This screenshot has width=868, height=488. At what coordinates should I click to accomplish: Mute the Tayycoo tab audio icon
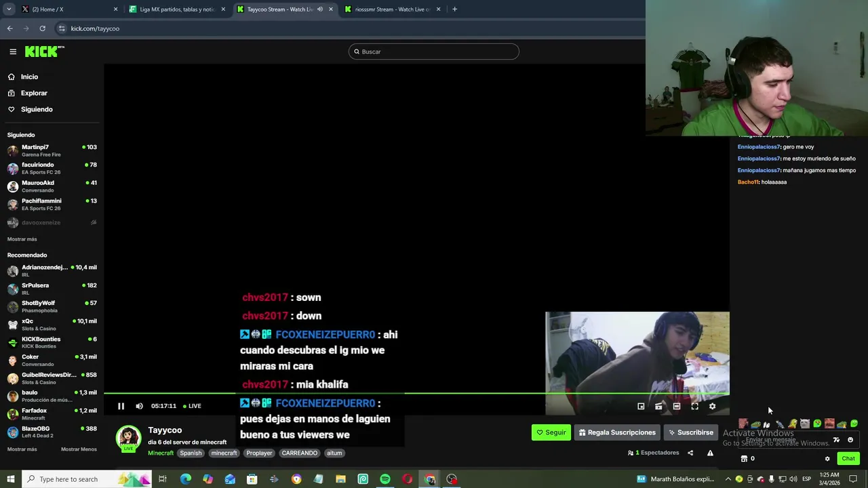point(319,9)
